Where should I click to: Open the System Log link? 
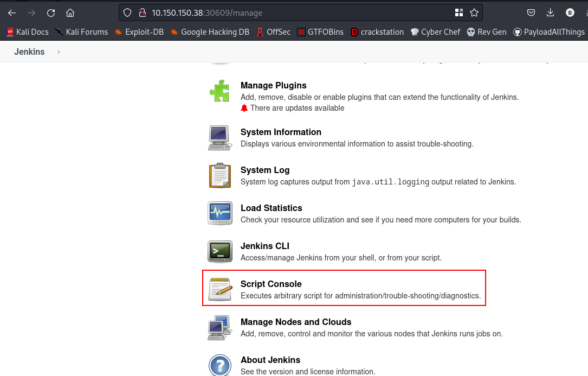tap(265, 170)
